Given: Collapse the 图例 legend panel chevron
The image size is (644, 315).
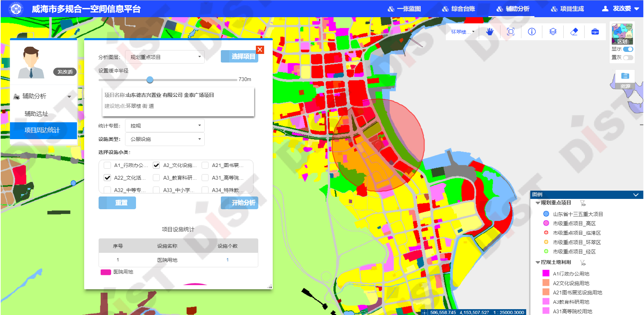Looking at the screenshot, I should click(636, 195).
